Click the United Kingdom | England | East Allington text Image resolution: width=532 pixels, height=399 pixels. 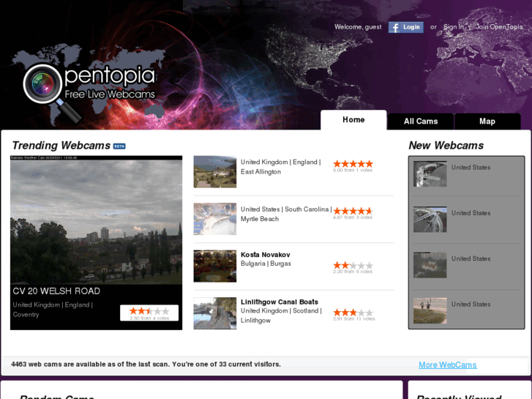point(280,167)
